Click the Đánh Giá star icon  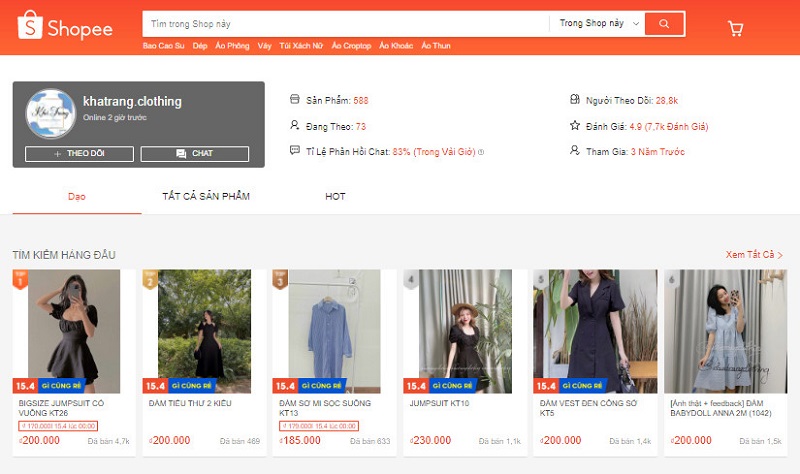coord(574,126)
